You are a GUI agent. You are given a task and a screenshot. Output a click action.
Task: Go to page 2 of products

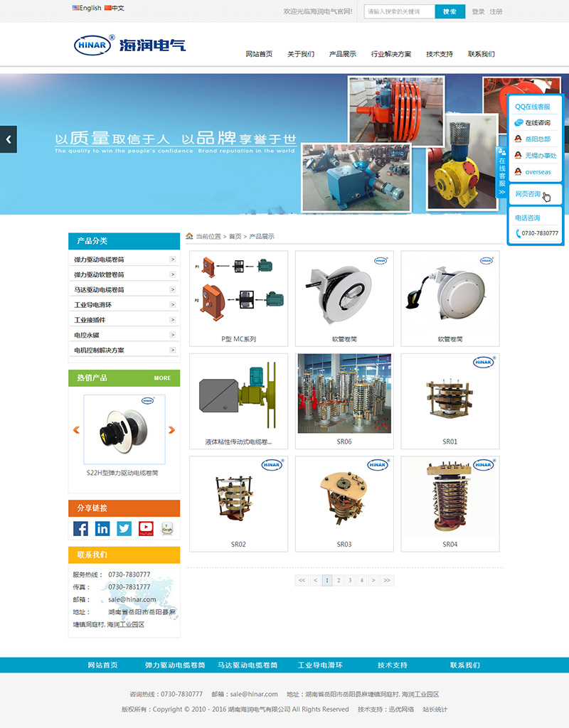point(339,580)
